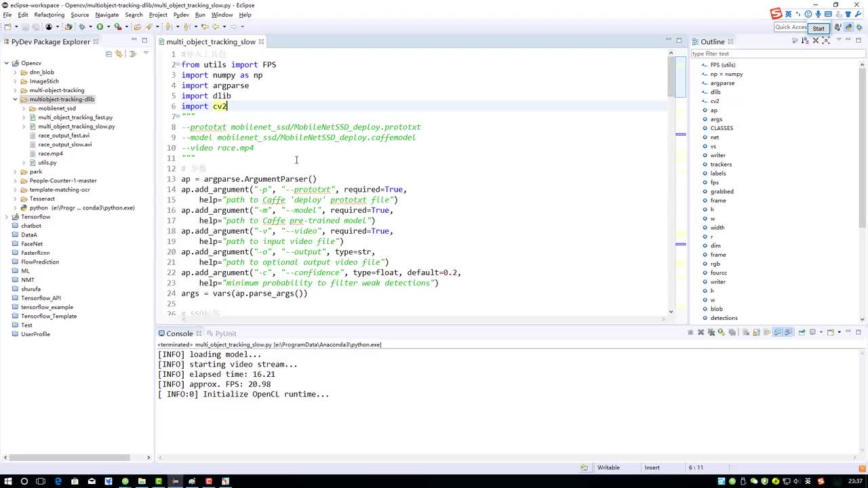
Task: Click the Windows Start button on the taskbar
Action: pyautogui.click(x=7, y=481)
